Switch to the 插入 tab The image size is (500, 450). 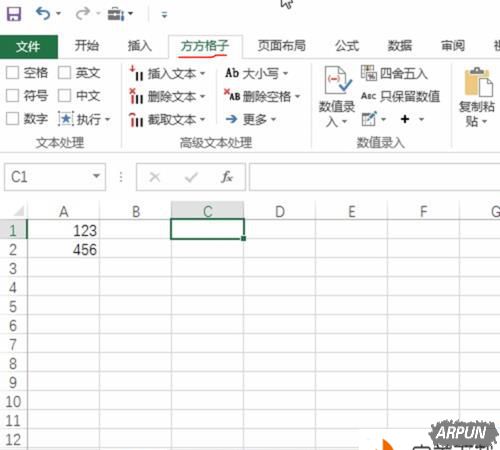(140, 46)
